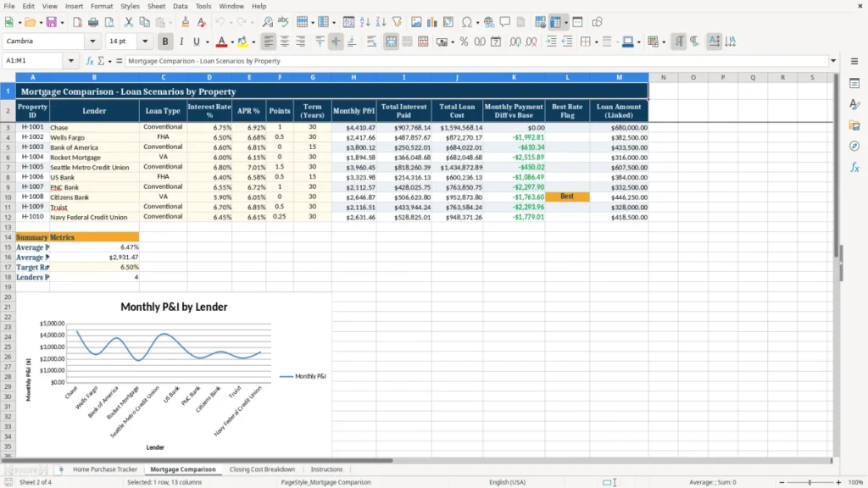Open the Save button dropdown arrow
Screen dimensions: 868x488
pyautogui.click(x=62, y=23)
